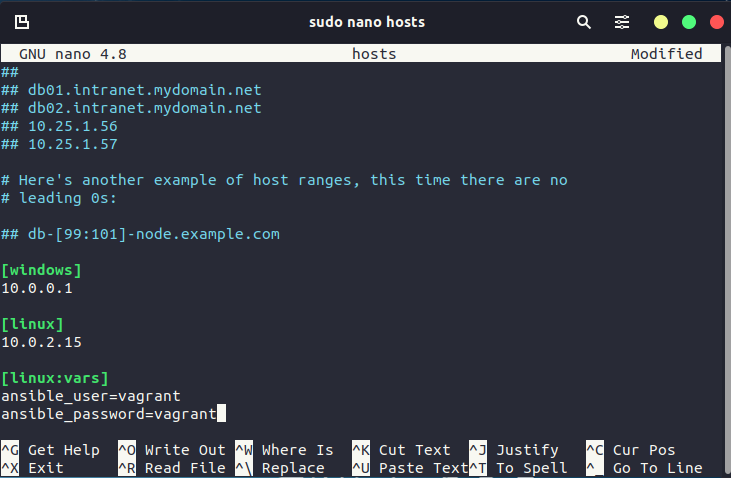Image resolution: width=731 pixels, height=478 pixels.
Task: Click the new tab icon in title bar
Action: point(22,22)
